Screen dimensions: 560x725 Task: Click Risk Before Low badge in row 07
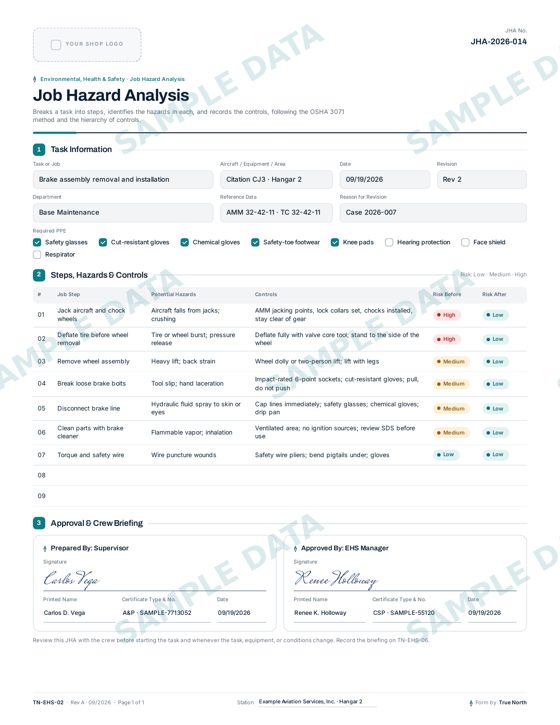[445, 455]
